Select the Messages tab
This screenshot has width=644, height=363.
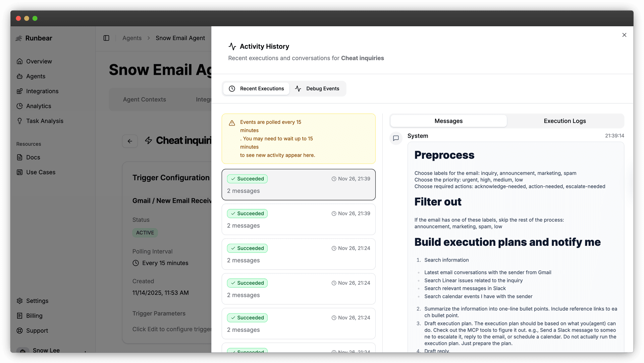448,121
